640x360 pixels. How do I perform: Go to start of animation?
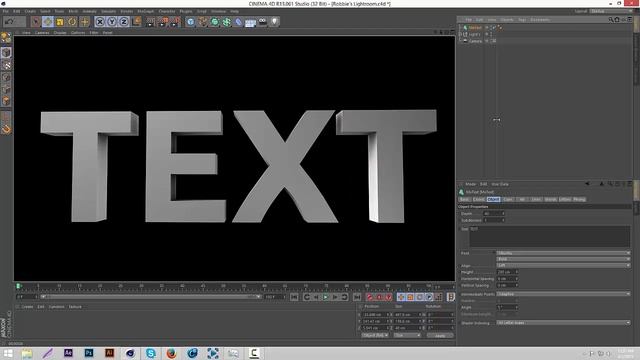click(294, 297)
